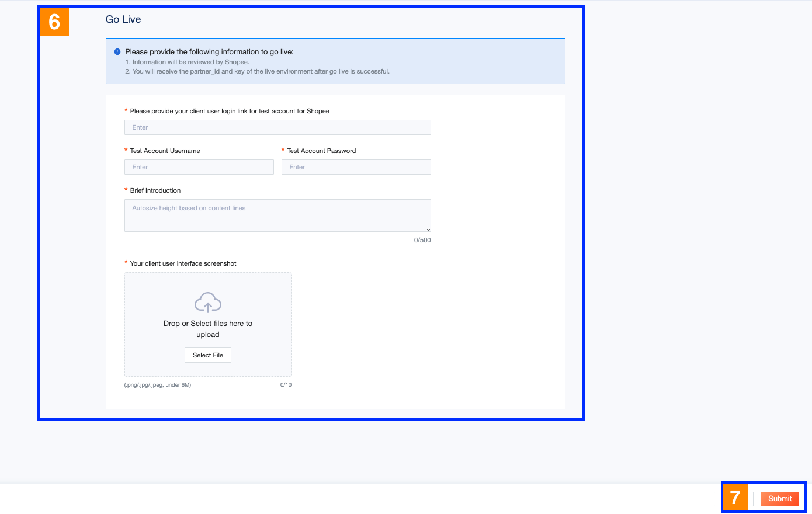Click the partially hidden button beside Submit
Viewport: 812px width, 514px height.
[718, 499]
